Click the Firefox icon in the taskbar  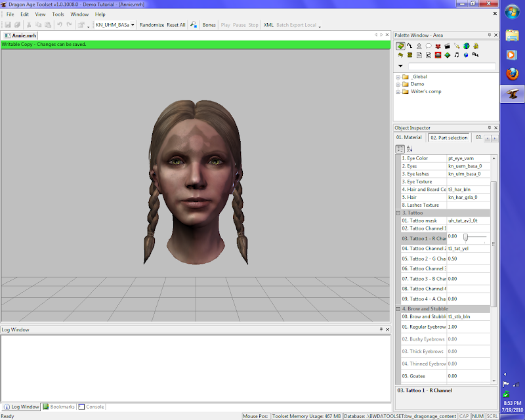512,74
